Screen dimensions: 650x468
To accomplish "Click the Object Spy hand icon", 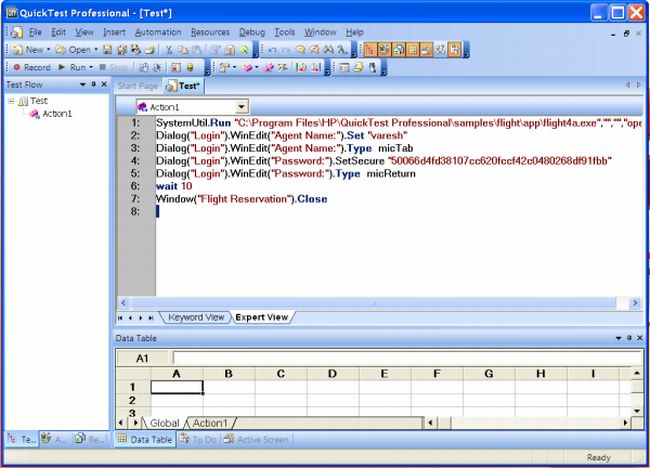I will coord(372,67).
